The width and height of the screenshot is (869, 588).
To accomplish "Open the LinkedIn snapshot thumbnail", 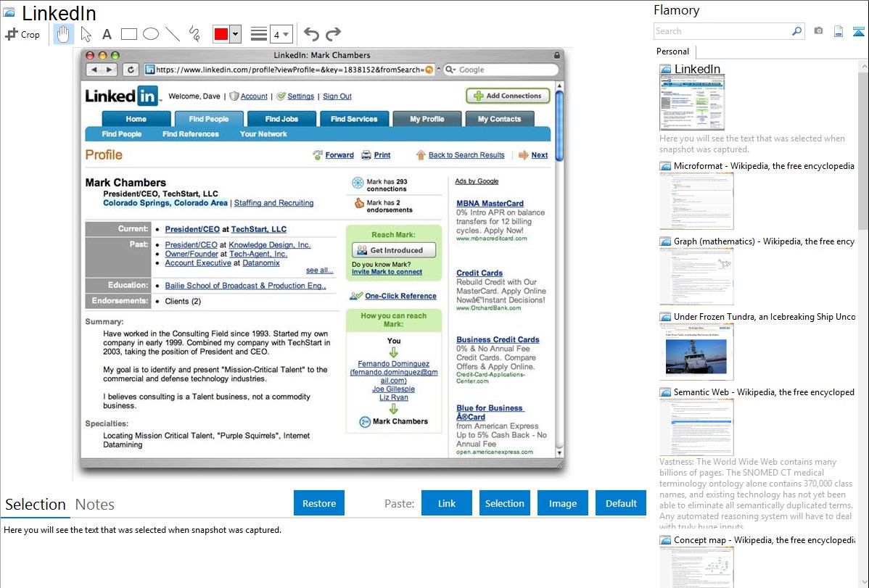I will (692, 103).
